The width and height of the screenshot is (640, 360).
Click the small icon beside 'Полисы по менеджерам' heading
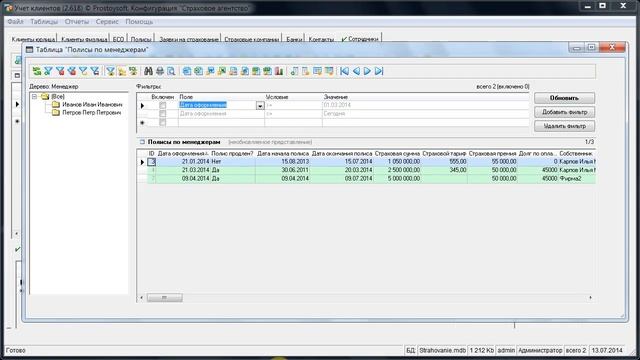142,142
